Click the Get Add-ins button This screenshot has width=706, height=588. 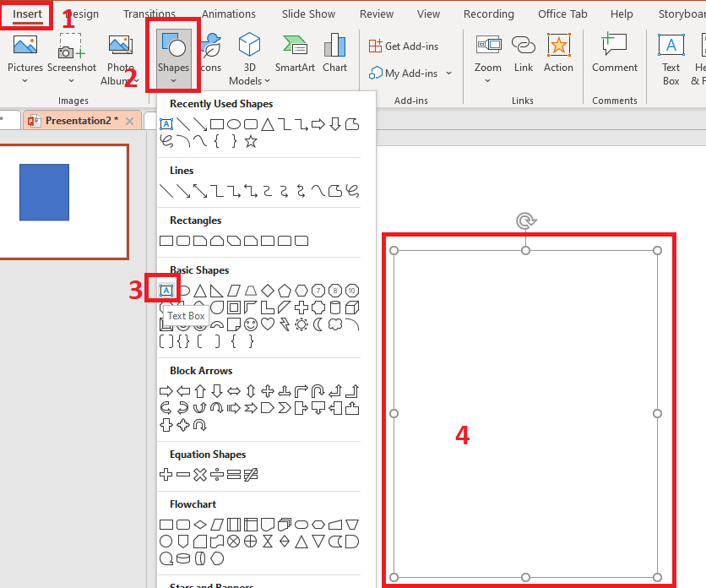[404, 46]
